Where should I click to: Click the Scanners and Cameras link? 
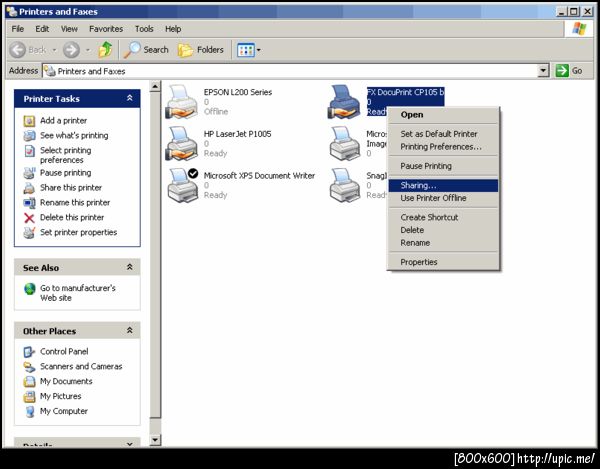click(81, 366)
